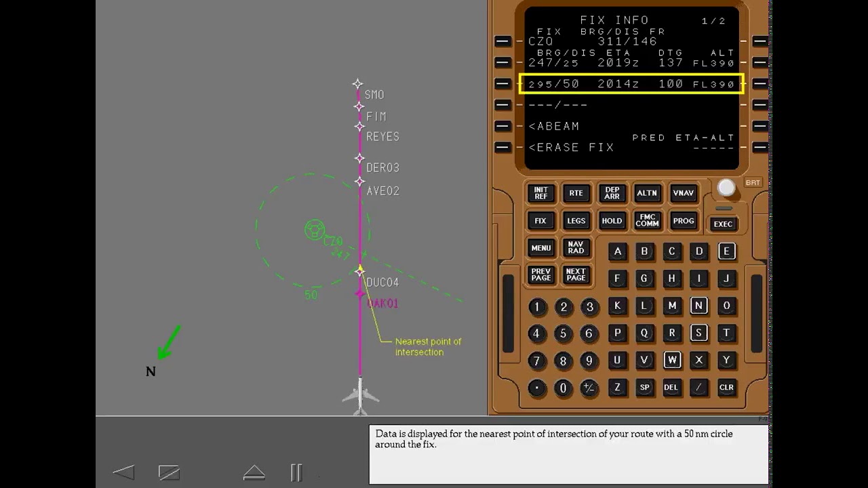Tap the number 5 key

563,333
